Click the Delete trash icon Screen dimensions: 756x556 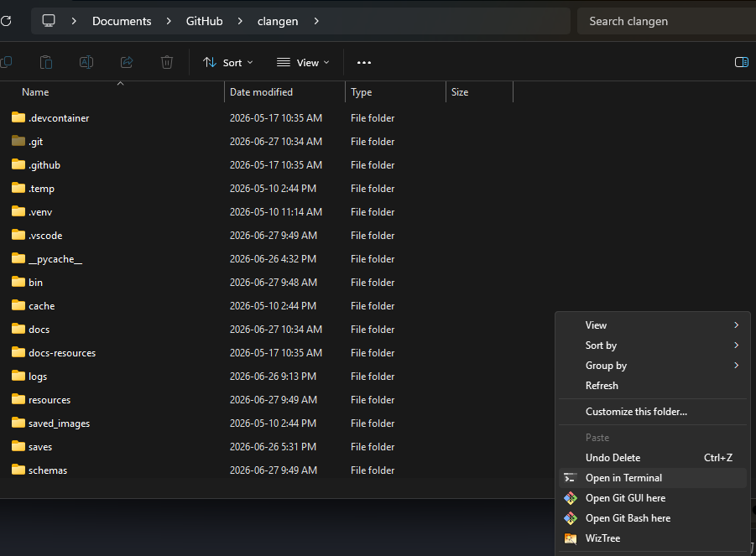point(167,62)
